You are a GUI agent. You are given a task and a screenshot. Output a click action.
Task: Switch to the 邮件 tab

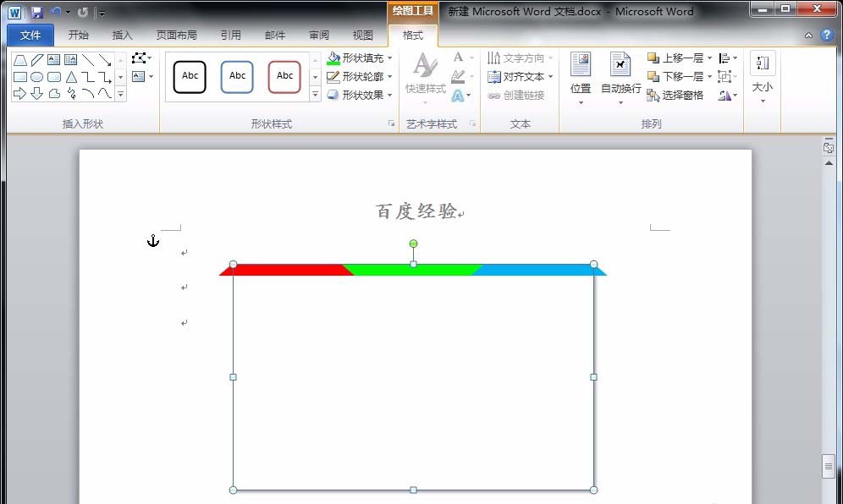(275, 35)
